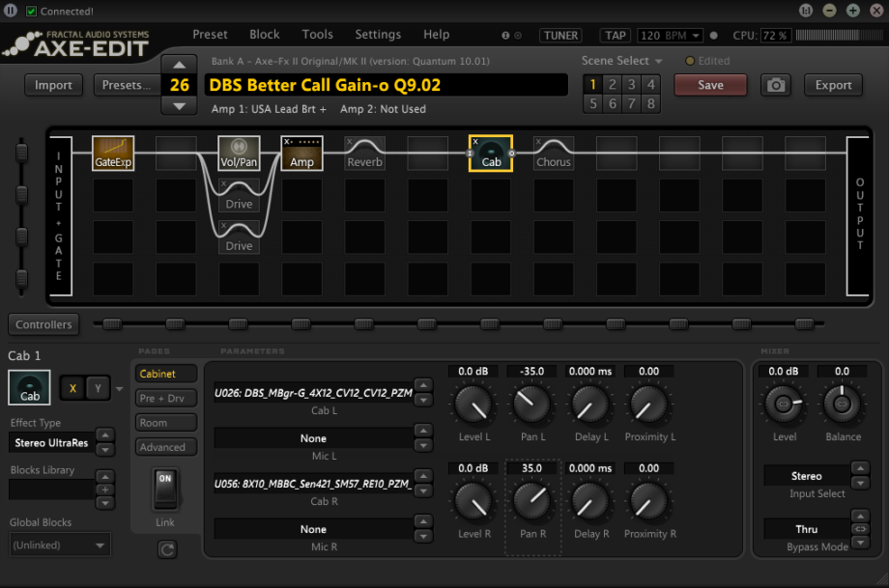Select the X state for Cab 1

point(72,388)
